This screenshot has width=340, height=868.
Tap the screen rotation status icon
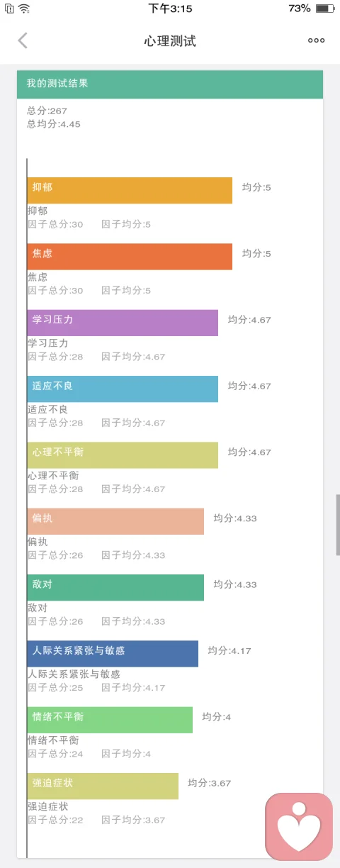[8, 9]
